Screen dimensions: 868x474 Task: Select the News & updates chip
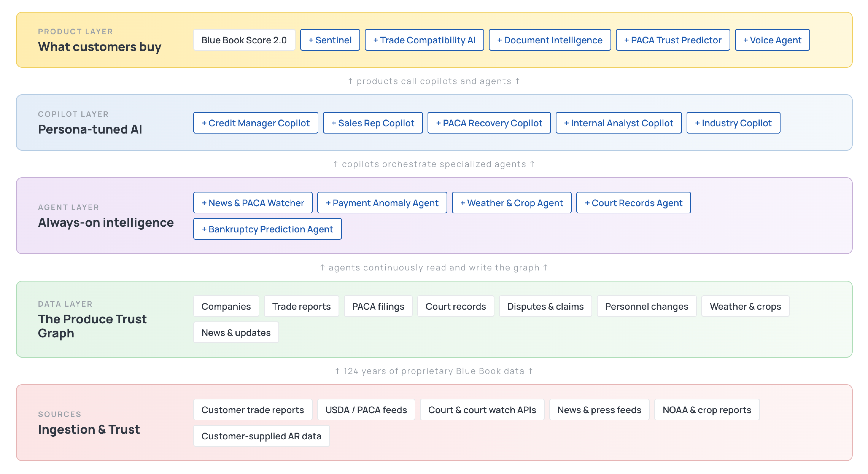pos(236,332)
